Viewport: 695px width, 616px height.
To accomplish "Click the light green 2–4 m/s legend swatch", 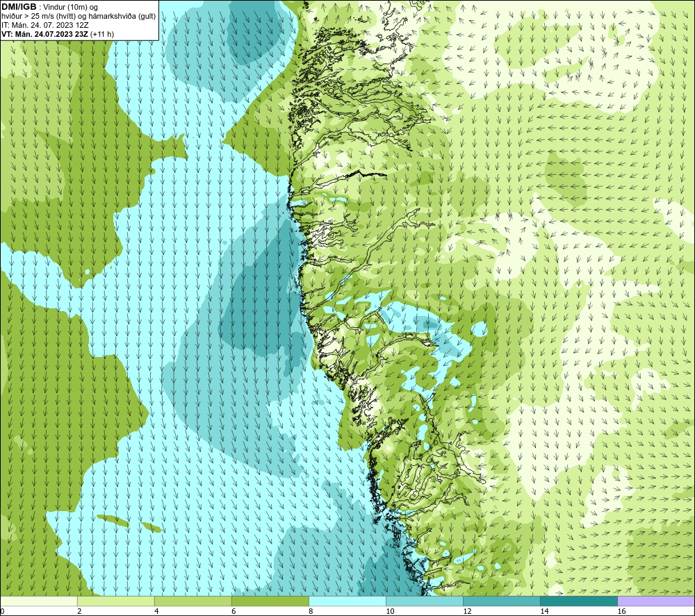I will pyautogui.click(x=116, y=601).
